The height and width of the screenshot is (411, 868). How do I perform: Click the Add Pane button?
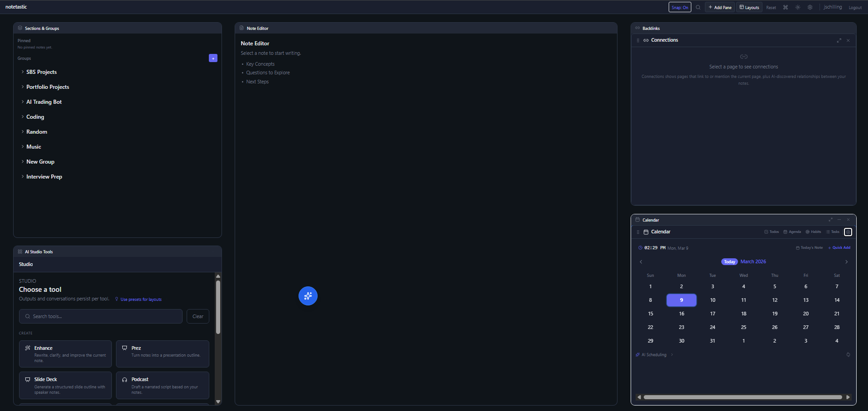pos(720,7)
